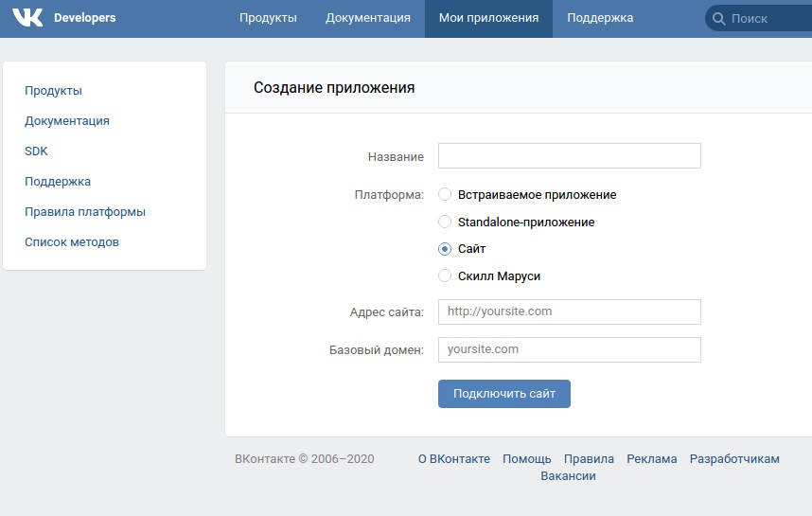Select the Сайт radio button
This screenshot has height=516, width=812.
click(444, 249)
